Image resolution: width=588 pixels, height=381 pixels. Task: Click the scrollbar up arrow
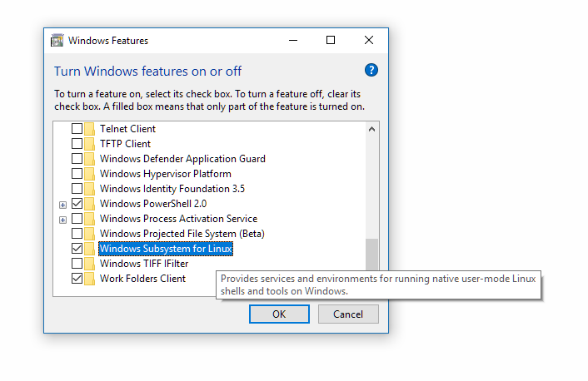click(371, 129)
